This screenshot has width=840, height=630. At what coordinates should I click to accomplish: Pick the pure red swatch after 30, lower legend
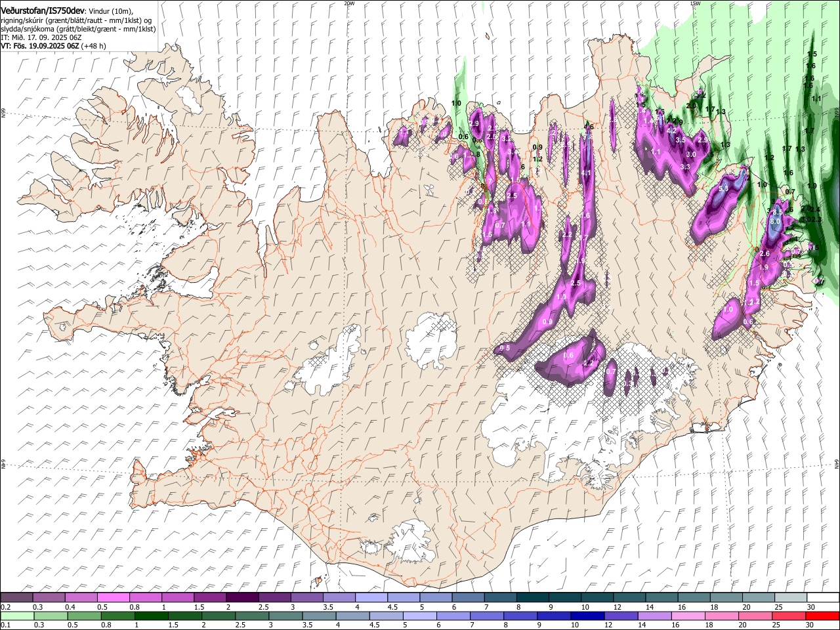(822, 616)
